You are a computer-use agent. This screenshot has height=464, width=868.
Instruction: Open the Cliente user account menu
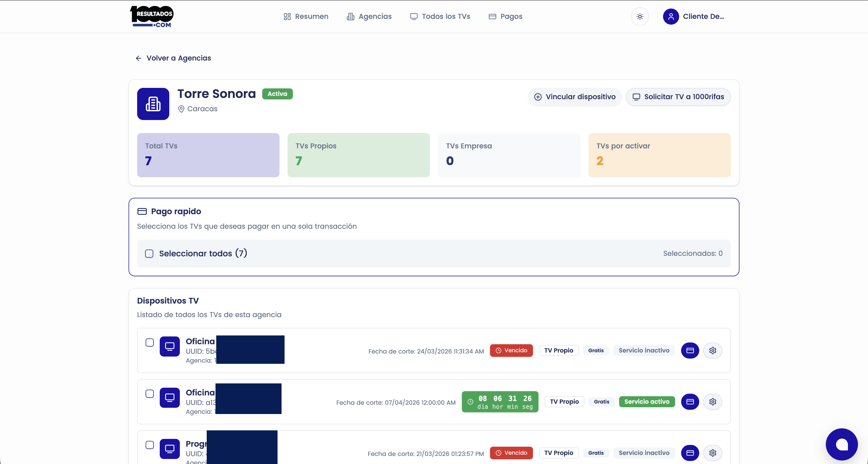[693, 17]
